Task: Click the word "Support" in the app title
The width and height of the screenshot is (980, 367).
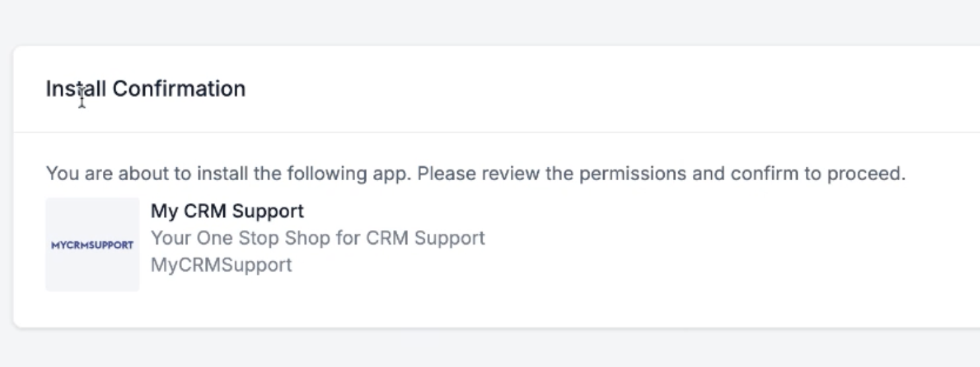Action: coord(268,211)
